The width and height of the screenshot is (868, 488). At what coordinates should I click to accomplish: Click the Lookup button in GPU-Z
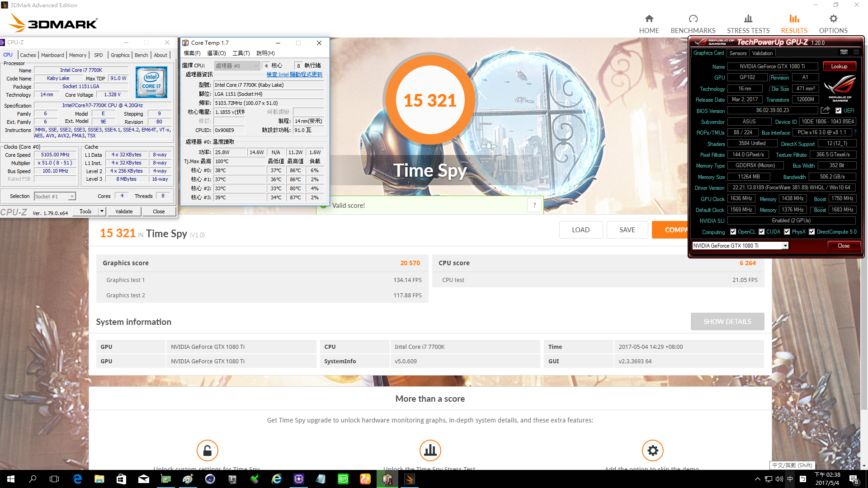839,66
